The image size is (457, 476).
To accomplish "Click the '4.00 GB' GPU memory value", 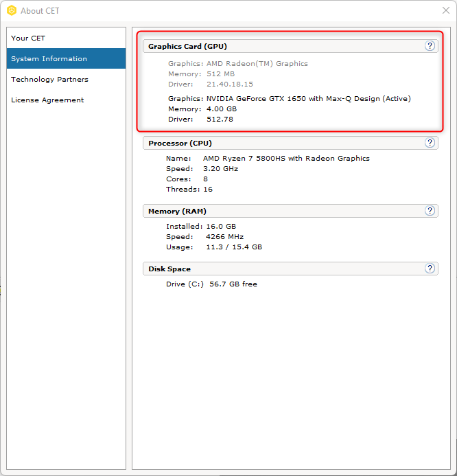I will coord(222,109).
